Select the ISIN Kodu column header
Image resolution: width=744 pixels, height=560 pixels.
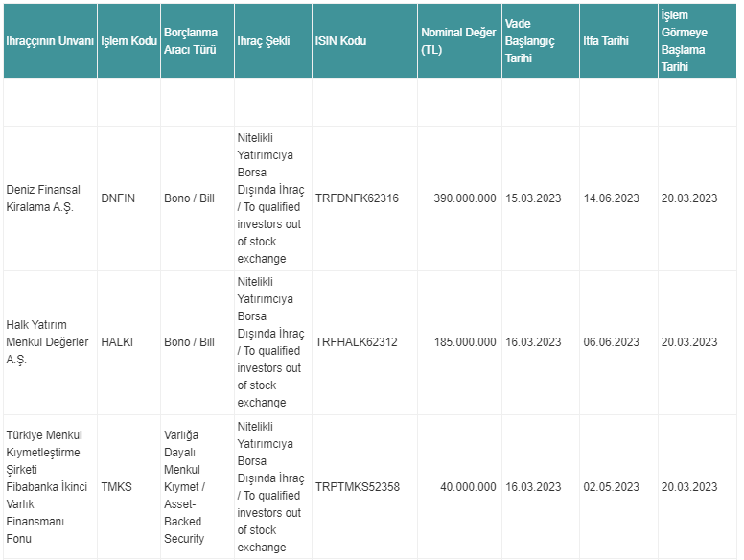[x=340, y=41]
